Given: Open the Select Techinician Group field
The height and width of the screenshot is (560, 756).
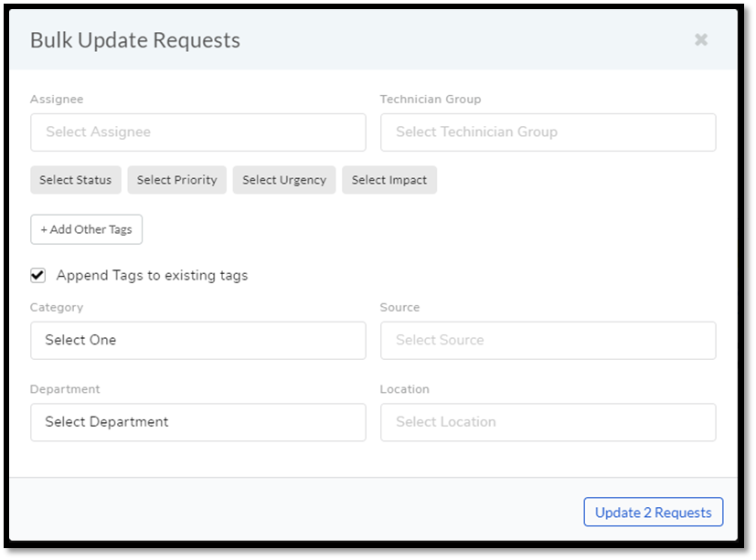Looking at the screenshot, I should pyautogui.click(x=548, y=132).
